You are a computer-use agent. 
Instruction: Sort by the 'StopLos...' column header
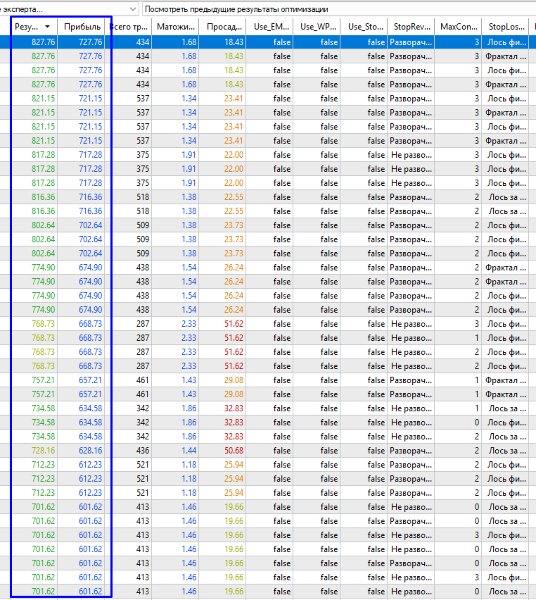click(505, 27)
